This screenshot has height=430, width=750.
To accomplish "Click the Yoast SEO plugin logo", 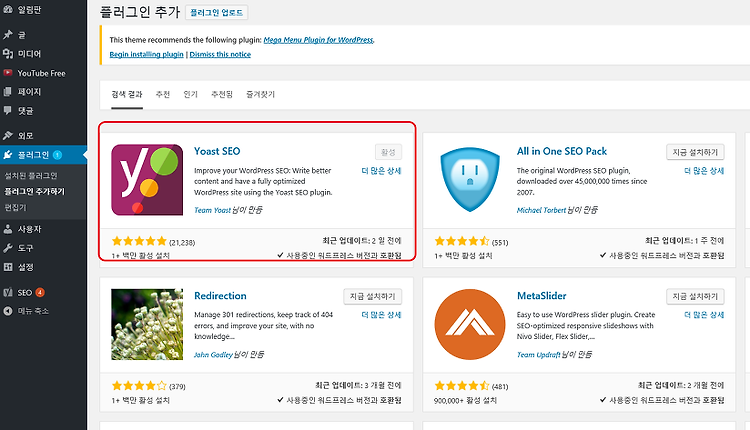I will (147, 180).
